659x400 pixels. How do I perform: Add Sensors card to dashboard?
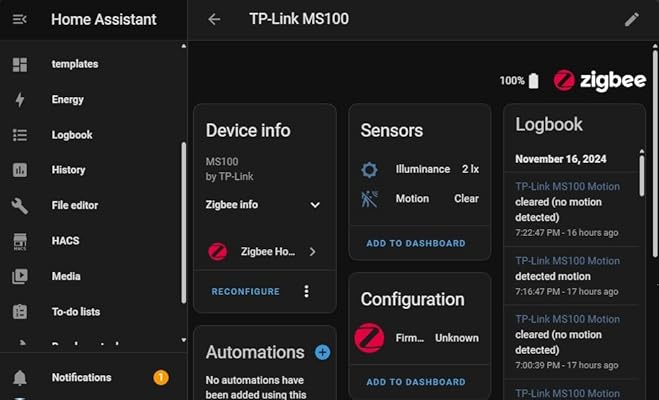[x=415, y=243]
